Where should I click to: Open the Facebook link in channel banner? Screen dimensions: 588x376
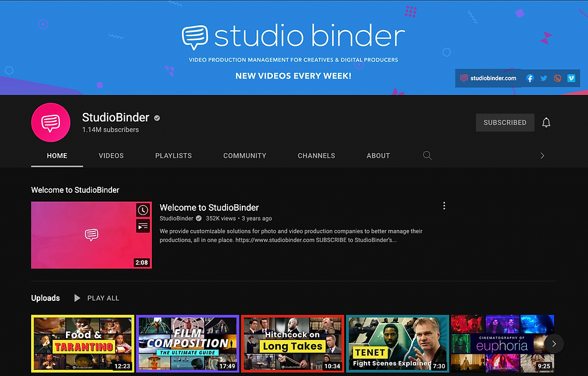coord(529,79)
